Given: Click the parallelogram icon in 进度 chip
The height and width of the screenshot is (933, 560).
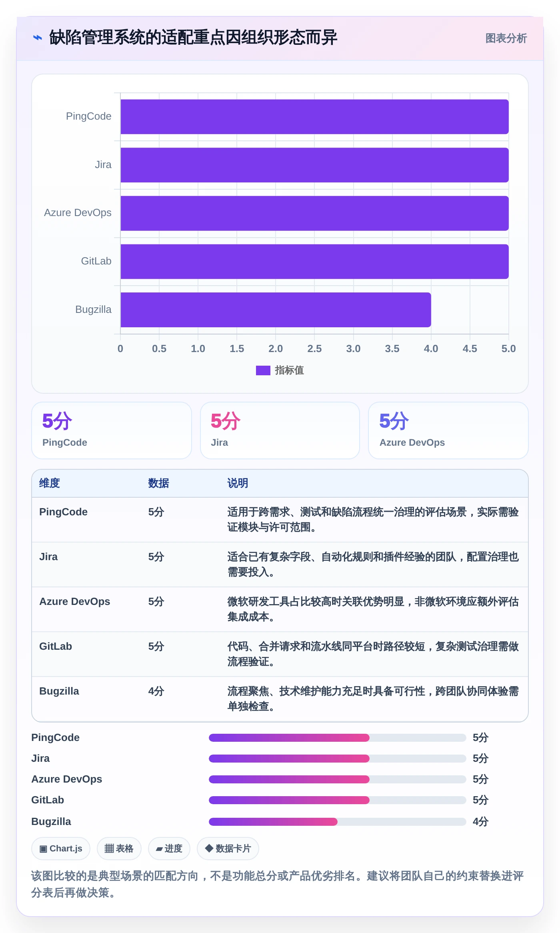Looking at the screenshot, I should pyautogui.click(x=159, y=849).
